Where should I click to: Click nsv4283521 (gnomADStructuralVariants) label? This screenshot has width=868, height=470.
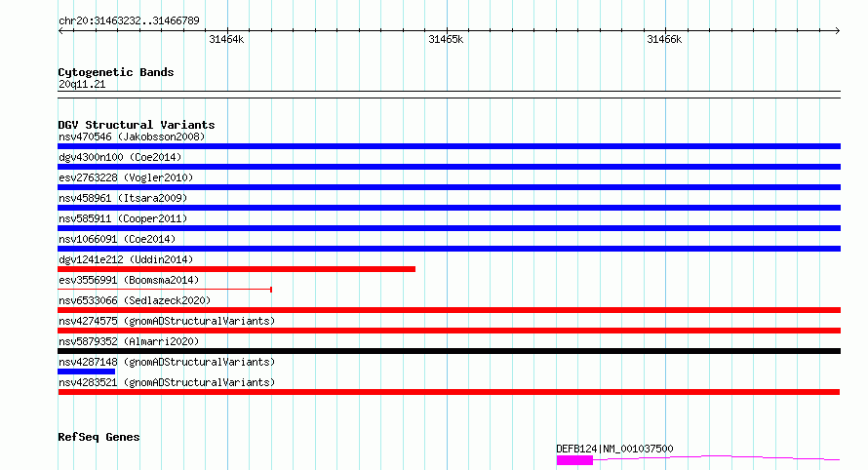pos(167,382)
